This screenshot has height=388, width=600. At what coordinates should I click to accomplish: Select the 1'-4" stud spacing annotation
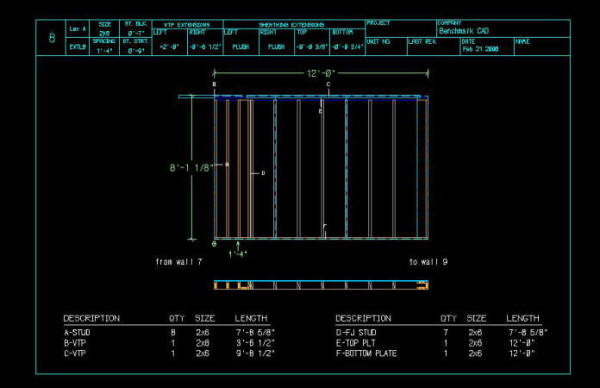pyautogui.click(x=238, y=254)
